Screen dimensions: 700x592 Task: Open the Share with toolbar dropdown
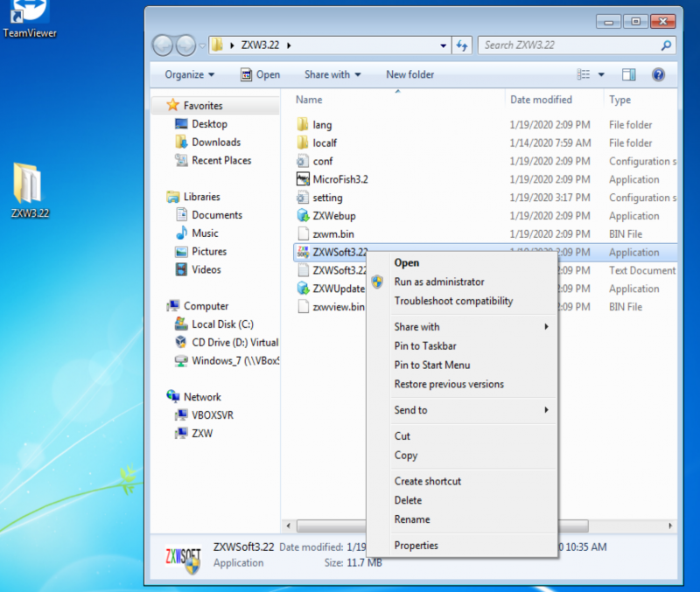coord(332,74)
